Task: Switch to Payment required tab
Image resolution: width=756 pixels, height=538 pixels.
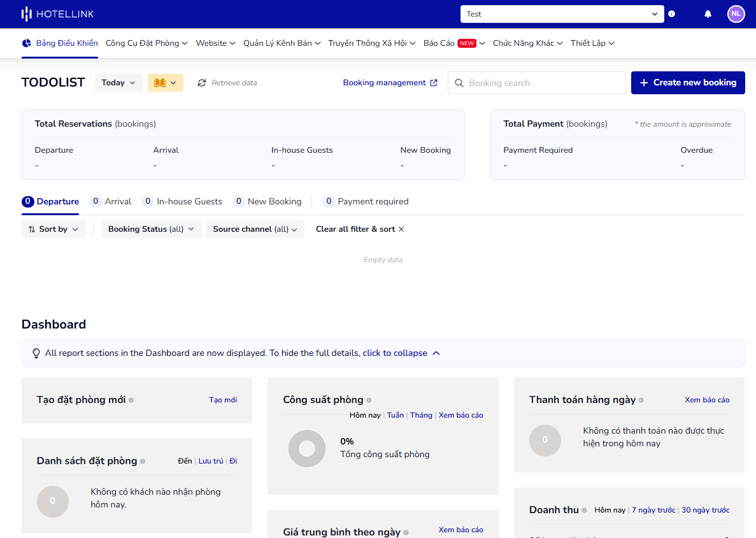Action: pyautogui.click(x=366, y=201)
